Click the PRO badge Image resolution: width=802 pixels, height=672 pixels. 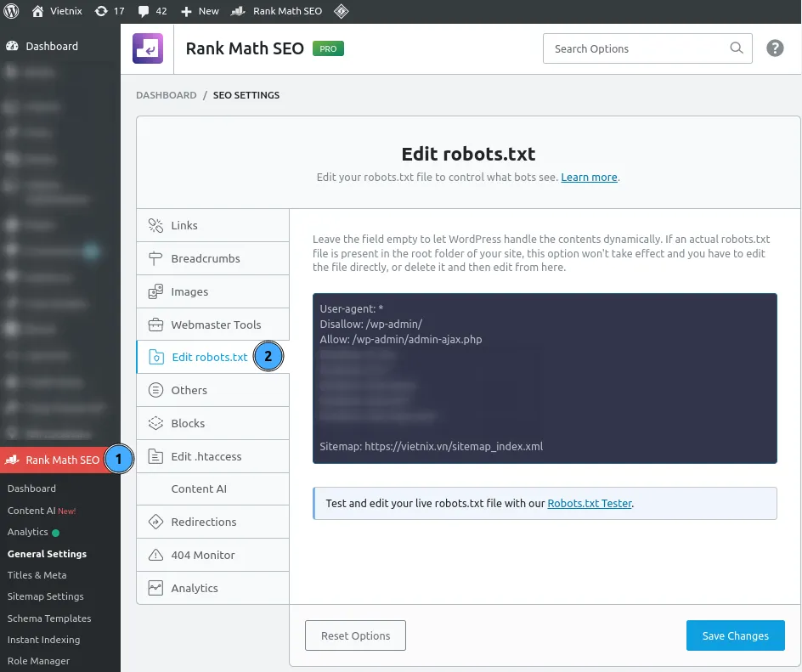tap(329, 48)
